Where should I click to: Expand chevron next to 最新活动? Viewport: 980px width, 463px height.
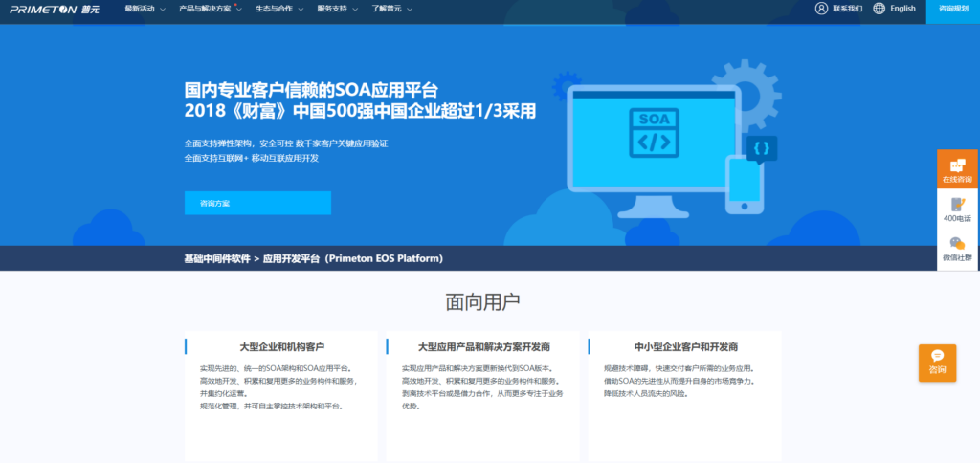(163, 10)
